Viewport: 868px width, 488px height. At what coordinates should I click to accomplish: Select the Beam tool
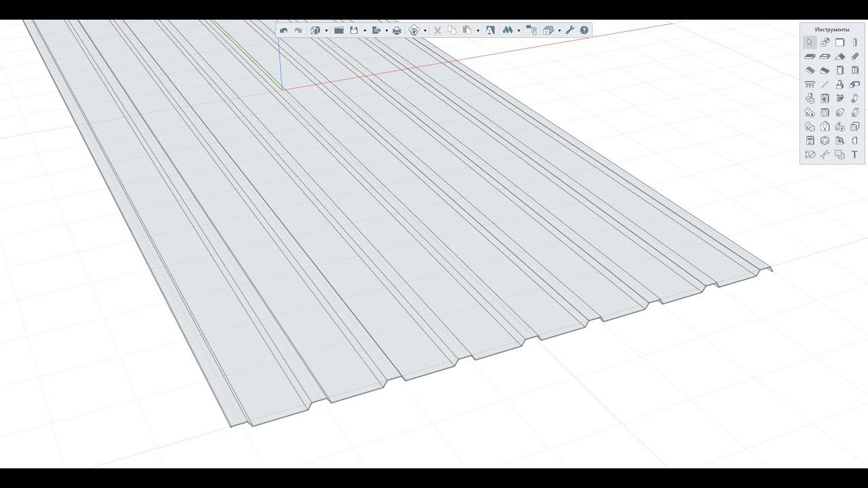[x=855, y=56]
